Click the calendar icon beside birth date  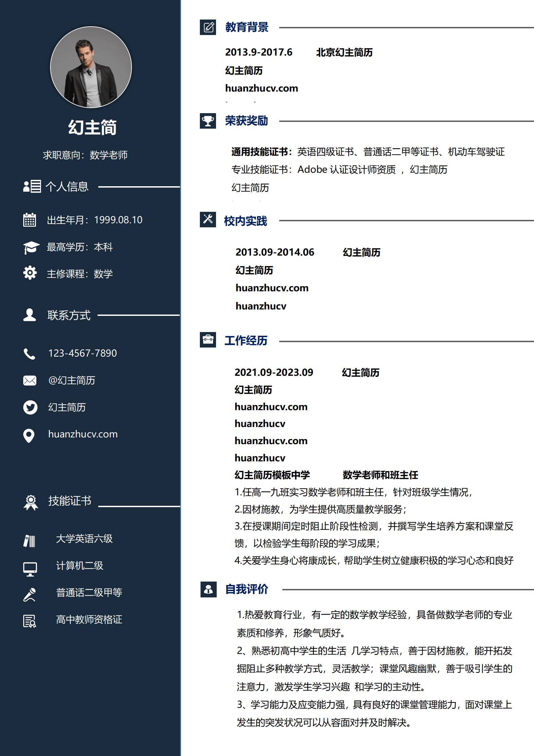click(x=30, y=220)
